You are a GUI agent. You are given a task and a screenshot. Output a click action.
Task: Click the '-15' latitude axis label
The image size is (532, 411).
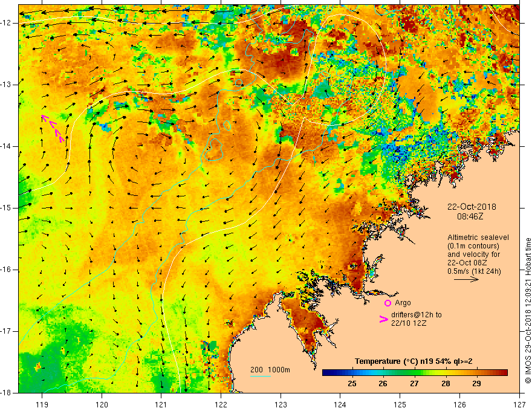(x=7, y=208)
